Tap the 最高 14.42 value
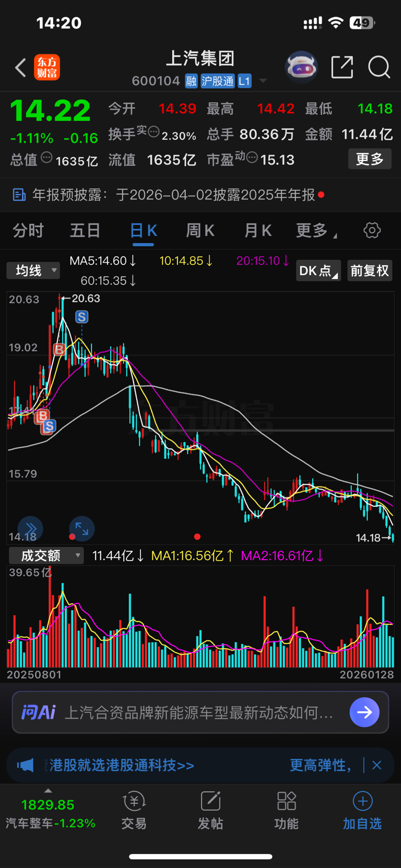The width and height of the screenshot is (401, 868). [x=276, y=109]
